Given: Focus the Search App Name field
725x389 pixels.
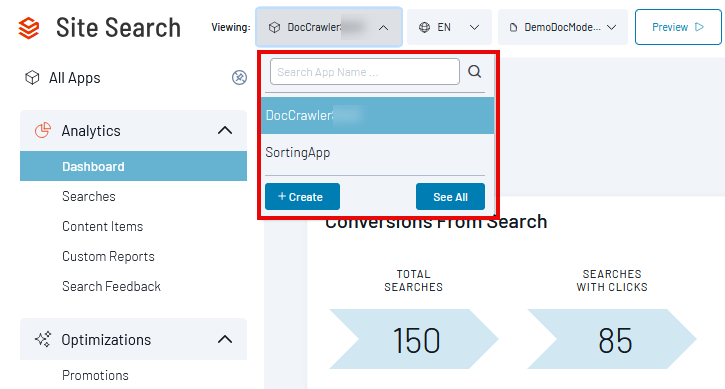Looking at the screenshot, I should (x=365, y=72).
